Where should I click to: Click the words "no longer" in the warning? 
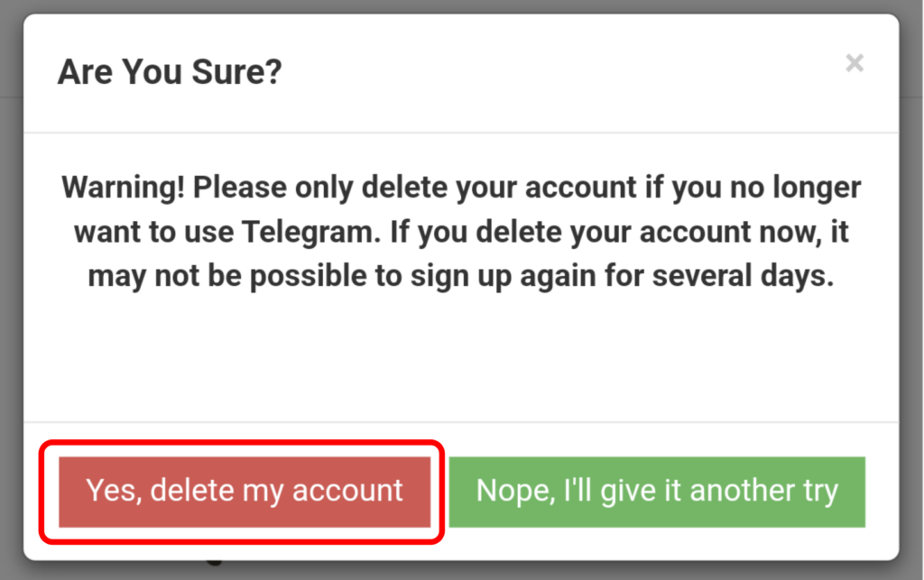click(795, 189)
